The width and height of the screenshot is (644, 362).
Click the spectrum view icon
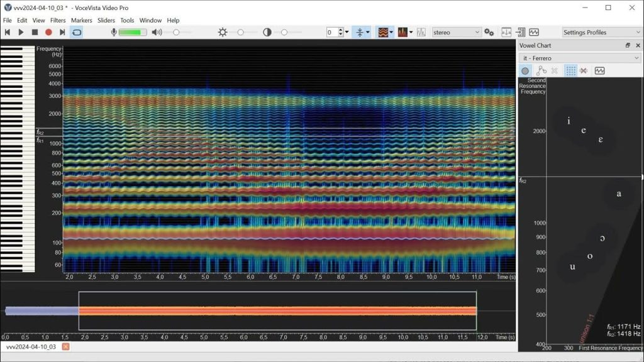[402, 32]
